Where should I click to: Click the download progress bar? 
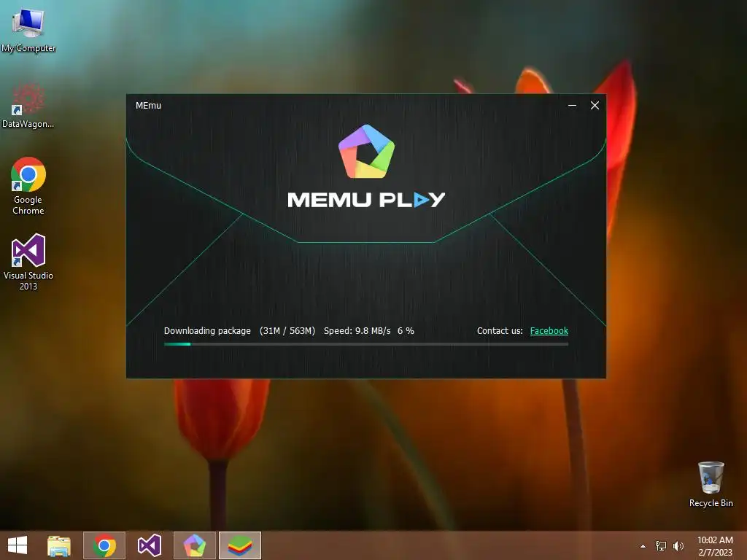366,344
